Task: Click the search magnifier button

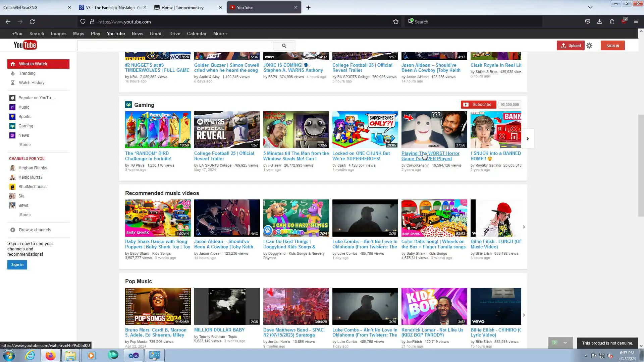Action: pyautogui.click(x=284, y=46)
